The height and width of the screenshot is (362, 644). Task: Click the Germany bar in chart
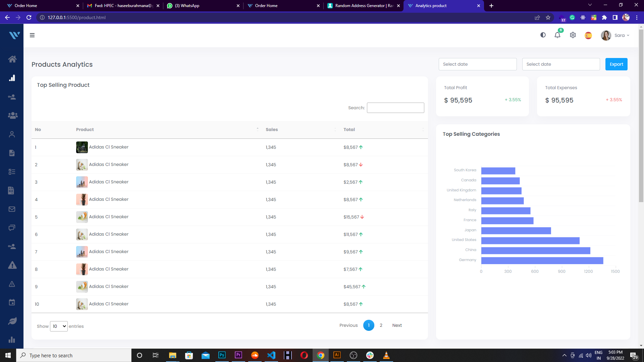coord(542,260)
